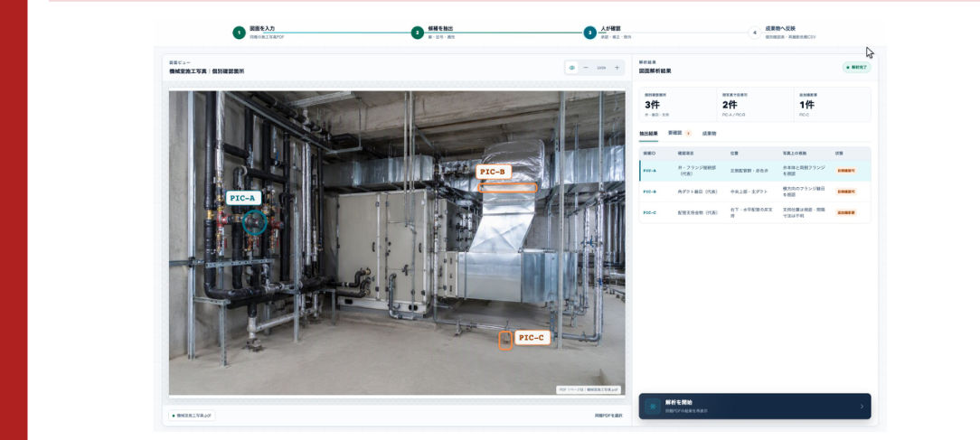Screen dimensions: 980x440
Task: Switch to the 要確認 tab
Action: [679, 133]
